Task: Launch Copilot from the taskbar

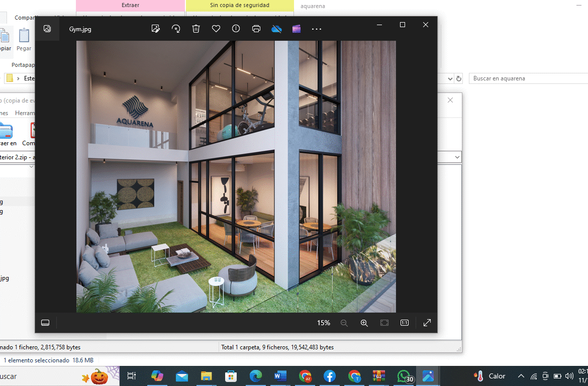Action: coord(157,376)
